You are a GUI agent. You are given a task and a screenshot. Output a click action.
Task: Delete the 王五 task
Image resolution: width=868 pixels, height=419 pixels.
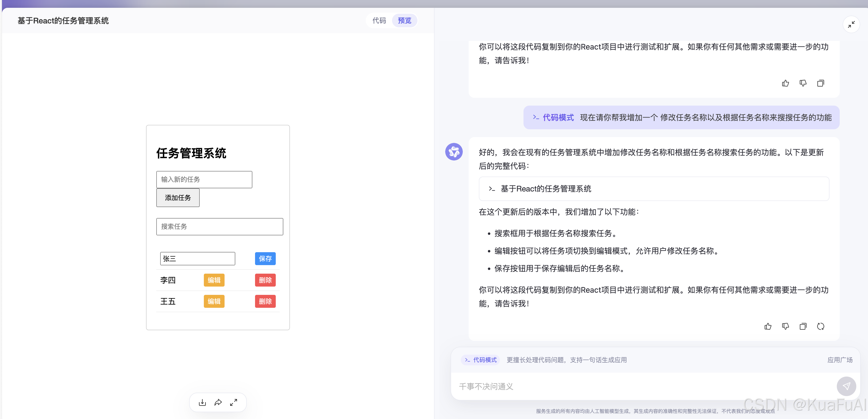[x=265, y=301]
